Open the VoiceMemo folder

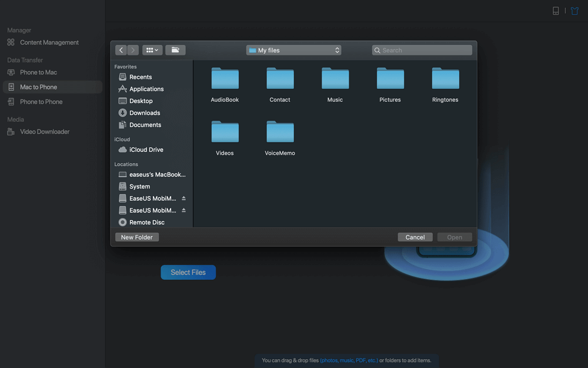pos(280,132)
